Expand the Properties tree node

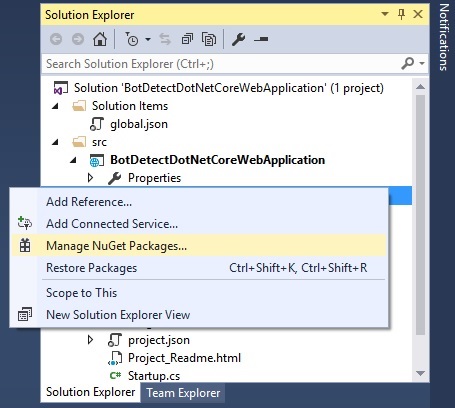coord(90,178)
